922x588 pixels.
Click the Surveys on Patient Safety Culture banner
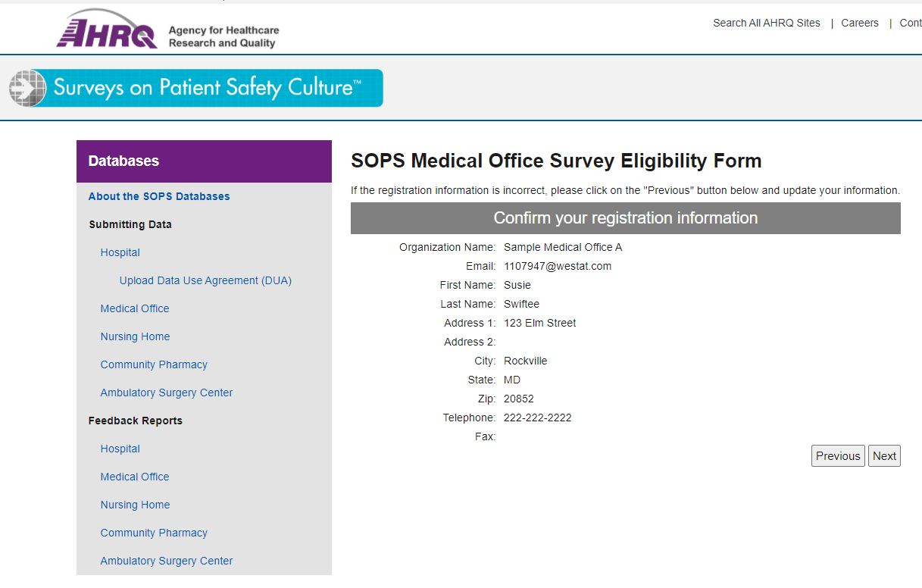tap(196, 88)
